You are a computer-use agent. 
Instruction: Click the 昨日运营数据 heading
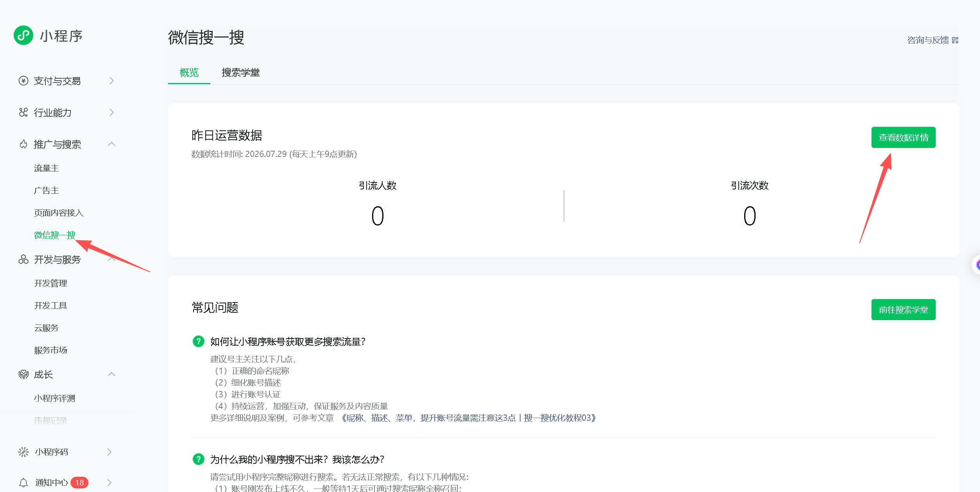pos(227,135)
